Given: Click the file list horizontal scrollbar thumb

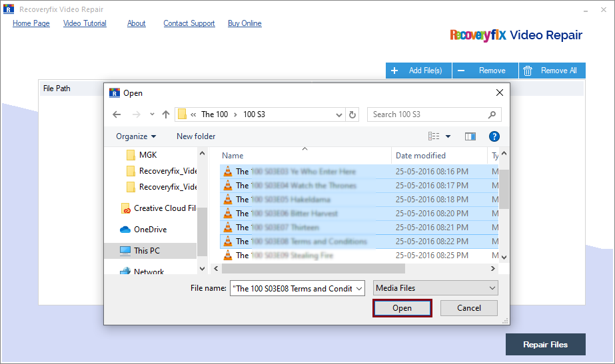Looking at the screenshot, I should click(313, 268).
